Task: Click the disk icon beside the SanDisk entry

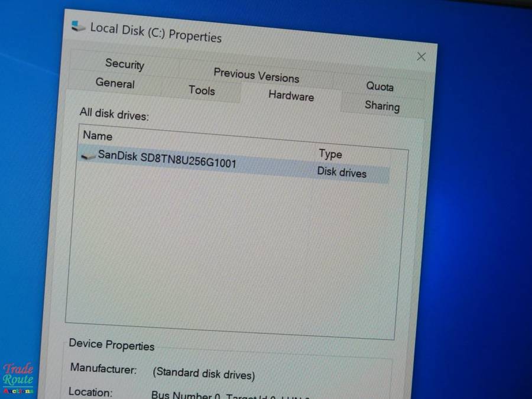Action: (89, 156)
